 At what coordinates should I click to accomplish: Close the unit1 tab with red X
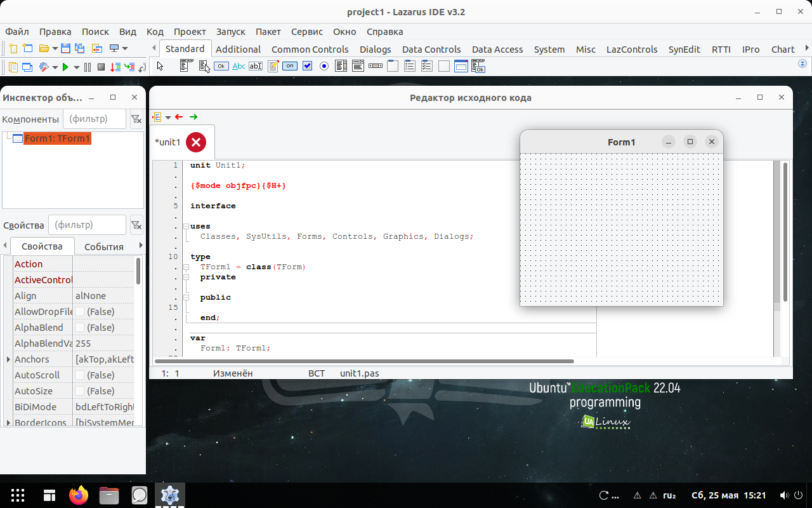click(196, 142)
